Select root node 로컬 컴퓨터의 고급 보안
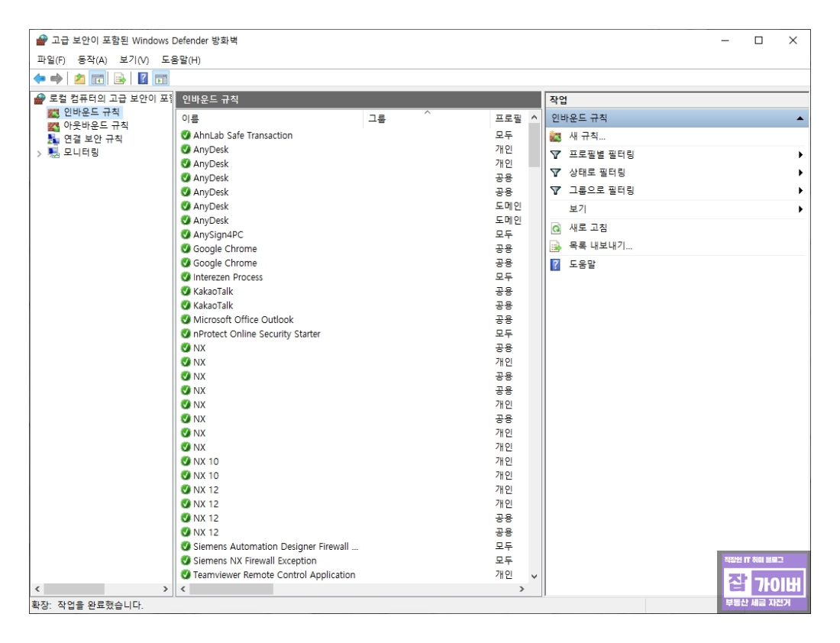 coord(111,99)
